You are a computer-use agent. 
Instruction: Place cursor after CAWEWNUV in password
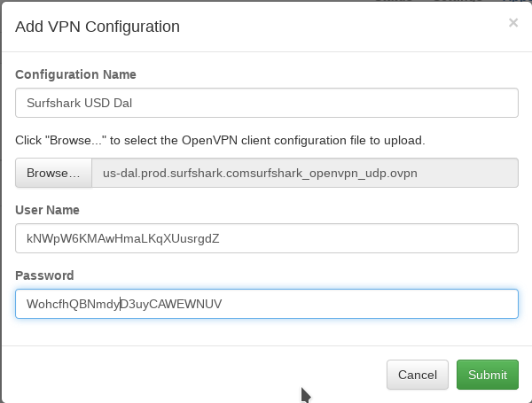click(x=223, y=304)
